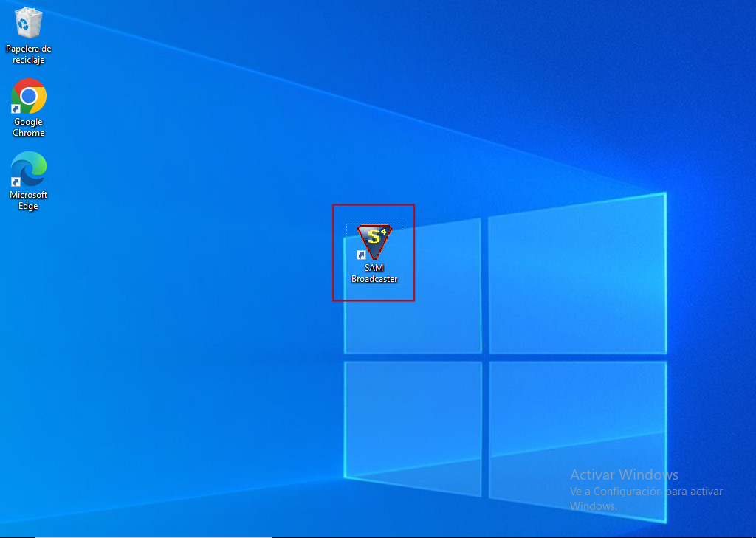Click the hidden taskbar strip at bottom edge
The image size is (756, 538).
(378, 536)
